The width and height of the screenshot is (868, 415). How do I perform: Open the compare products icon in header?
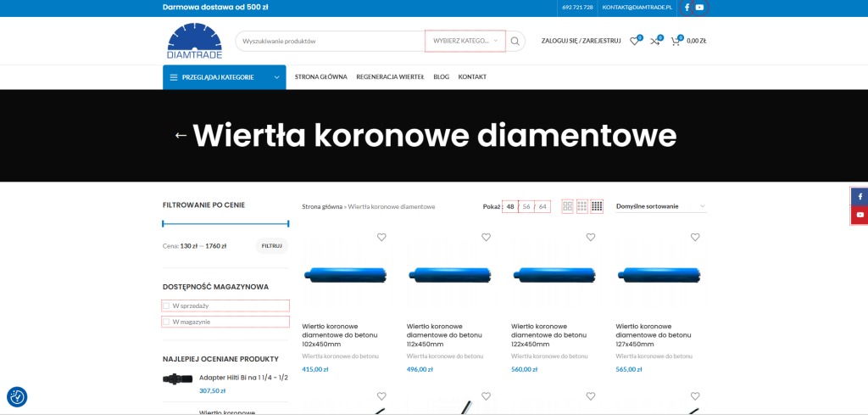[654, 41]
